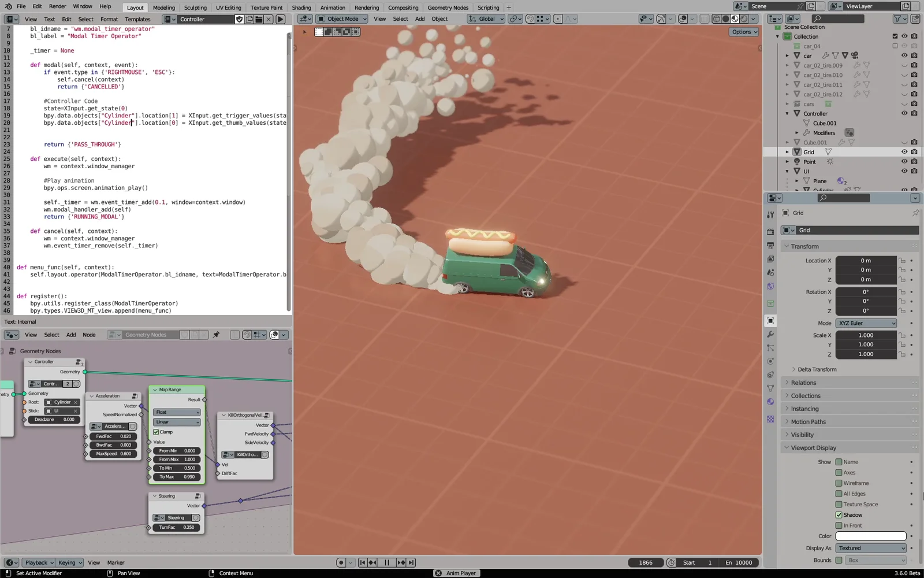Expand the Relations panel

coord(803,383)
